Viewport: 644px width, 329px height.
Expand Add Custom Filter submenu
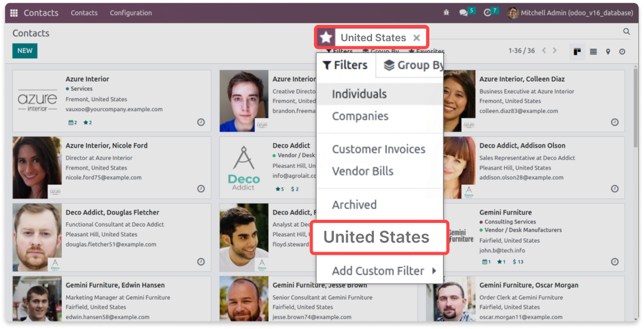tap(380, 271)
